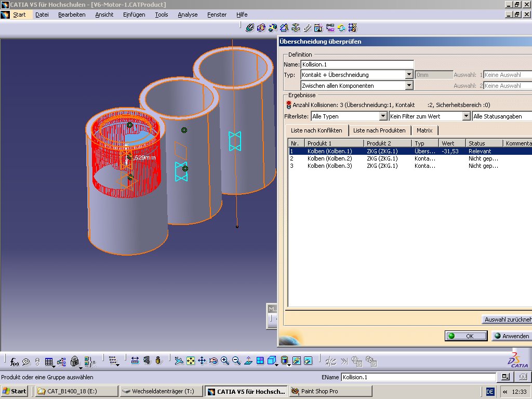532x399 pixels.
Task: Click the Isometric View cube icon
Action: coord(271,361)
